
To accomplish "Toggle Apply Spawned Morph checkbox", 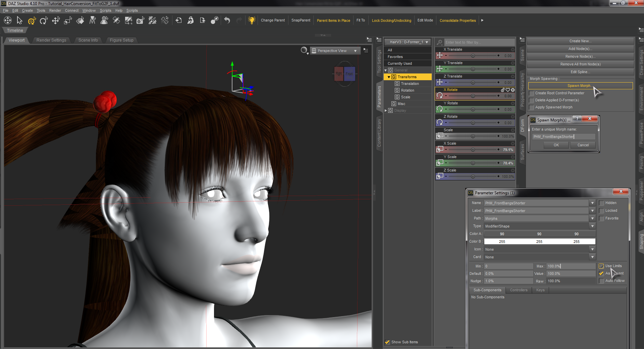I will 531,107.
